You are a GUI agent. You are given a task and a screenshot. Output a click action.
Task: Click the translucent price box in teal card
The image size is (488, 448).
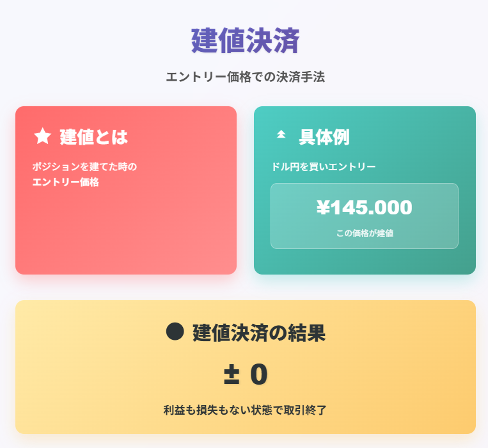click(365, 216)
